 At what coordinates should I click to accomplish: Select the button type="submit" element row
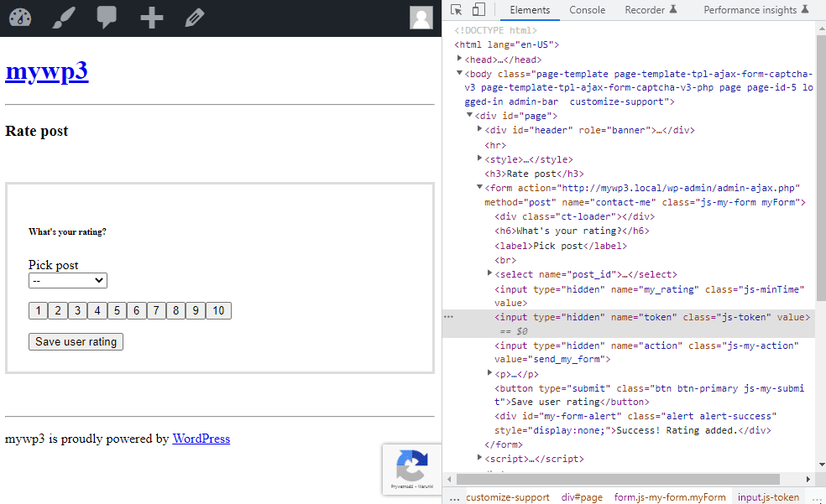[x=649, y=395]
